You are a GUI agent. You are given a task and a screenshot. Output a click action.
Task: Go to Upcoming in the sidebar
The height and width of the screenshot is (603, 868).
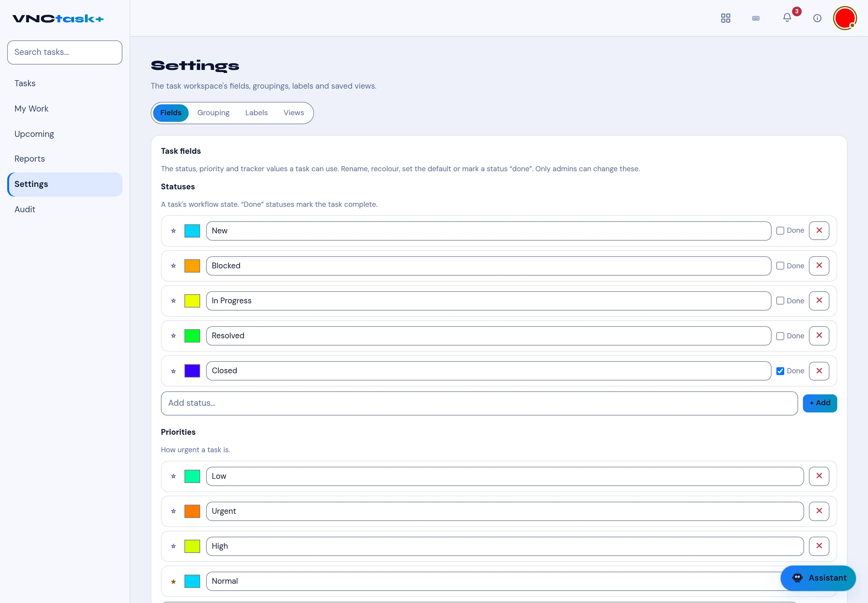tap(64, 134)
